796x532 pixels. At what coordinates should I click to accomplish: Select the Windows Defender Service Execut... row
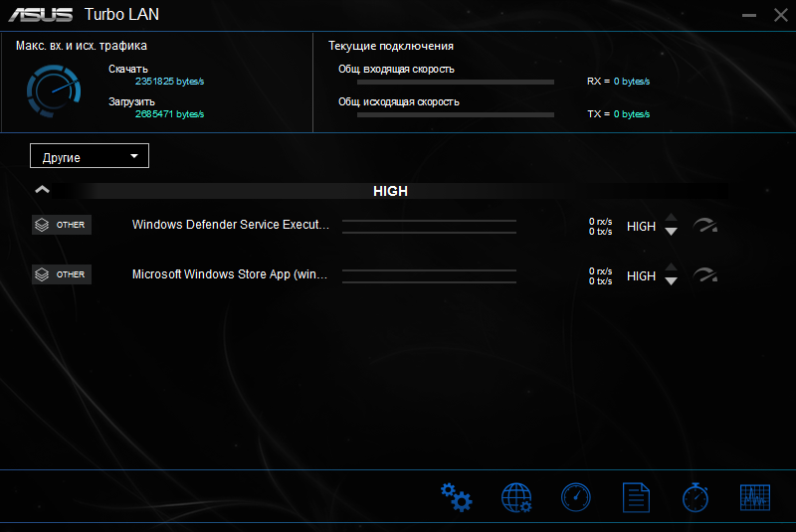376,225
